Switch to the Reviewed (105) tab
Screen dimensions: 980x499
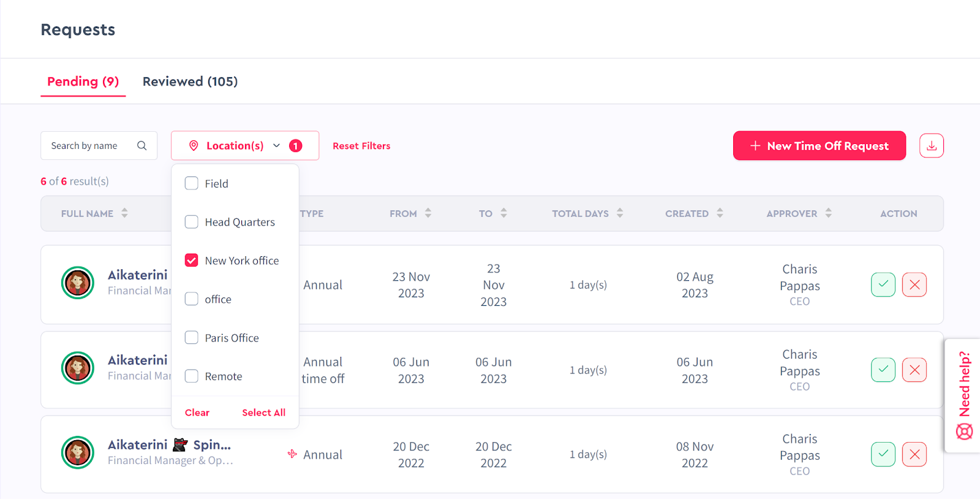coord(190,82)
